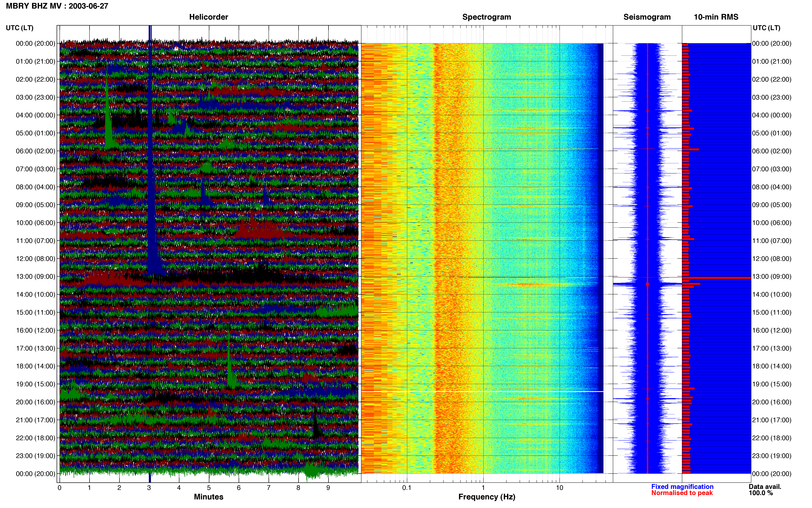The height and width of the screenshot is (508, 812).
Task: Click the UTC (LT) label beside the RMS panel
Action: coord(766,28)
